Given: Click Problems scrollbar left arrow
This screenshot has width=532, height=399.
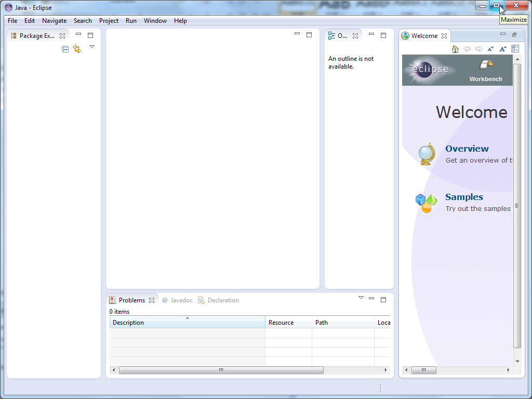Looking at the screenshot, I should 114,370.
